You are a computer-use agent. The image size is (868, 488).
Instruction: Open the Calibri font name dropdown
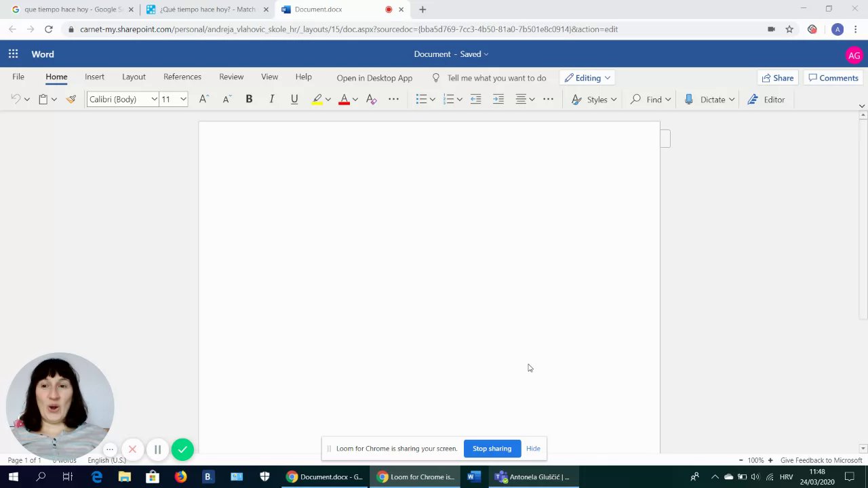(155, 100)
